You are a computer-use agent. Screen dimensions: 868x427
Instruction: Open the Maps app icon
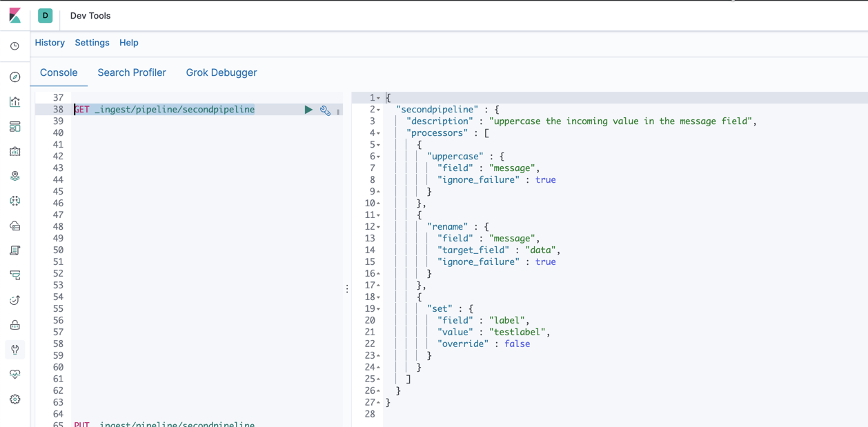14,176
